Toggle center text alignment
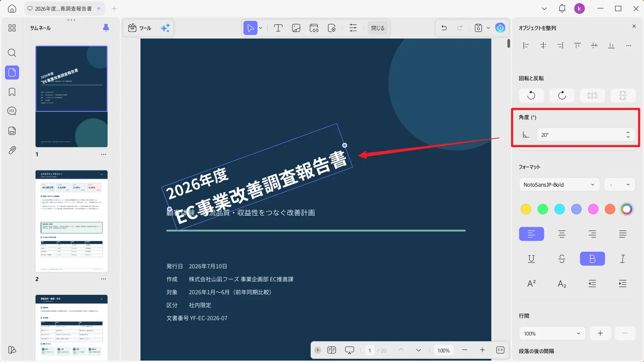Image resolution: width=644 pixels, height=362 pixels. point(562,234)
